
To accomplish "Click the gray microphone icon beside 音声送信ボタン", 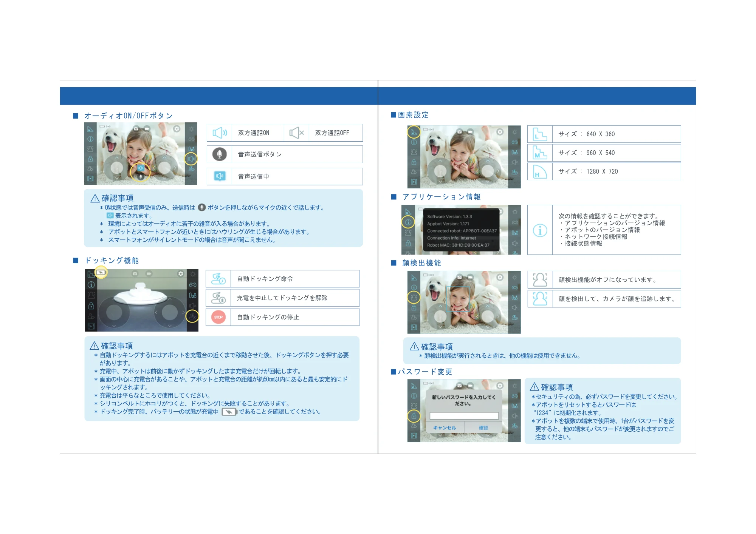I will [220, 154].
